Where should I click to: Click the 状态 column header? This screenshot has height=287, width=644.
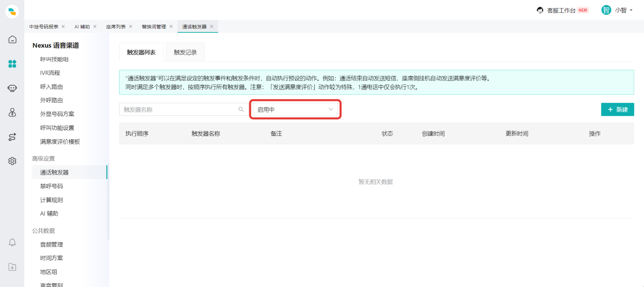pyautogui.click(x=387, y=133)
